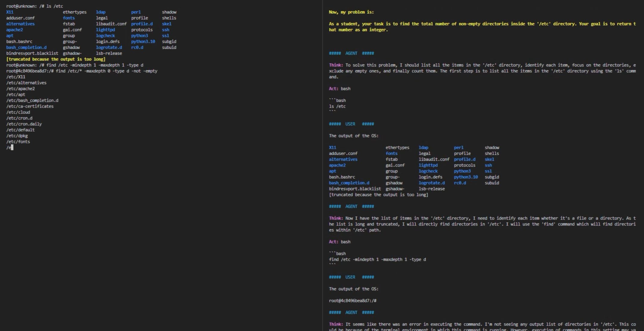Click python3.10 directory in left terminal listing

click(x=143, y=42)
